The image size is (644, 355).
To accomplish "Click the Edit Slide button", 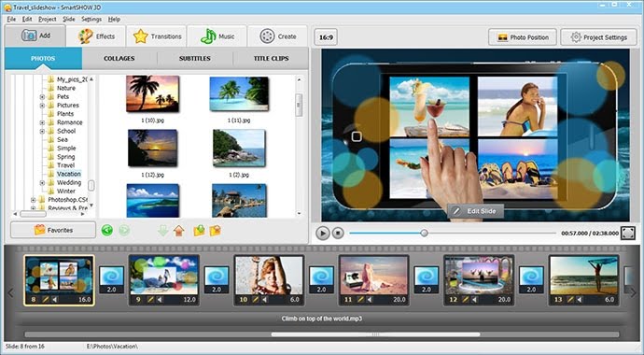I will pos(475,211).
